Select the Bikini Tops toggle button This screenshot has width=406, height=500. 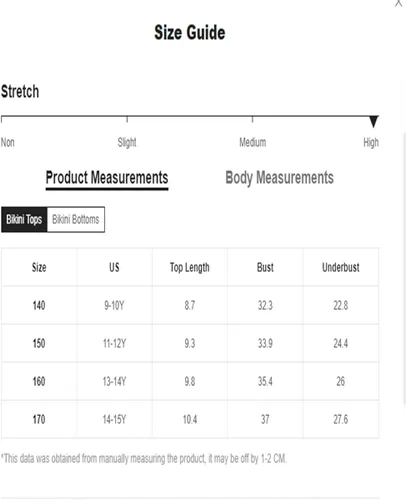pyautogui.click(x=24, y=219)
